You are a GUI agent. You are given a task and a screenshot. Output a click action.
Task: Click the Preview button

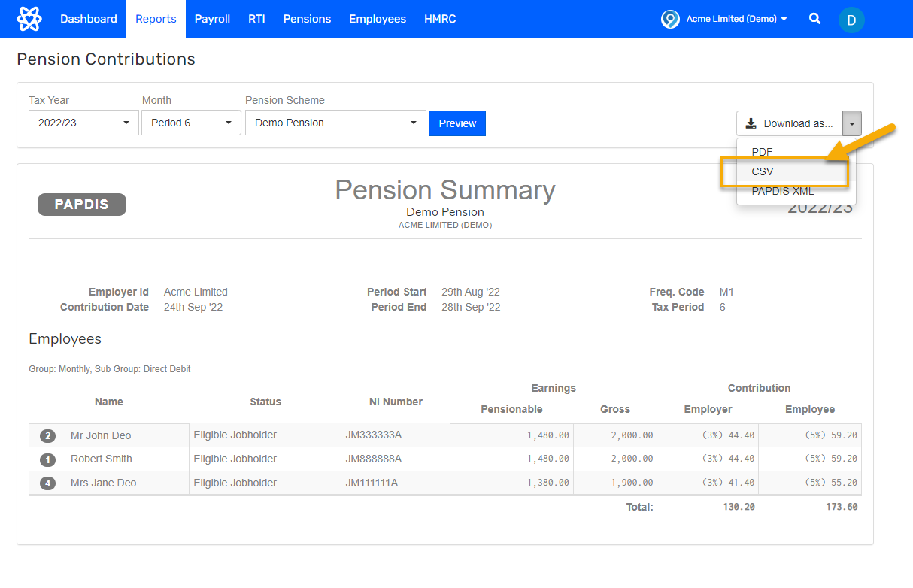click(x=456, y=123)
